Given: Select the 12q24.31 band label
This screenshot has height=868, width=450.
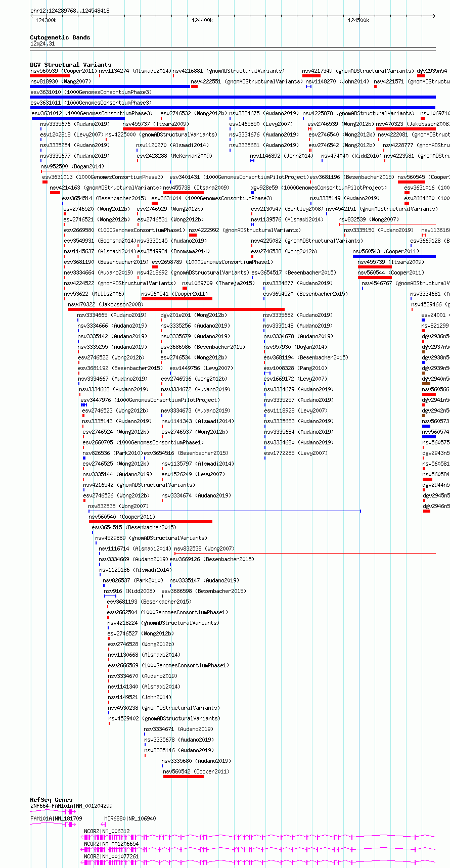Looking at the screenshot, I should [42, 44].
